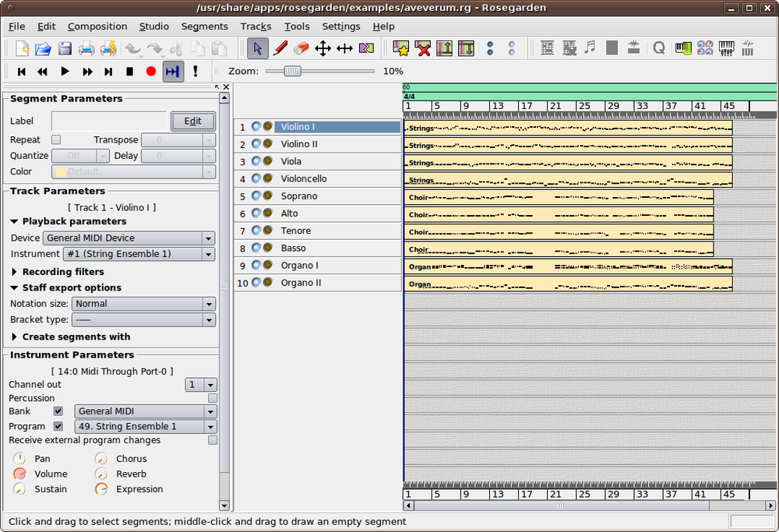Open the Composition menu
Viewport: 779px width, 532px height.
click(x=97, y=26)
